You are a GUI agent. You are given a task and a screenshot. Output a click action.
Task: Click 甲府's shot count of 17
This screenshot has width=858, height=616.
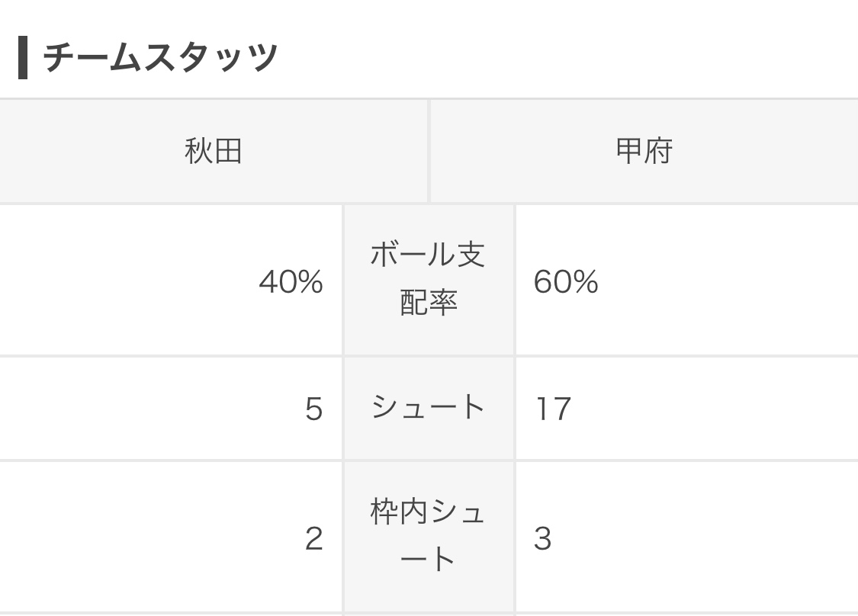553,409
